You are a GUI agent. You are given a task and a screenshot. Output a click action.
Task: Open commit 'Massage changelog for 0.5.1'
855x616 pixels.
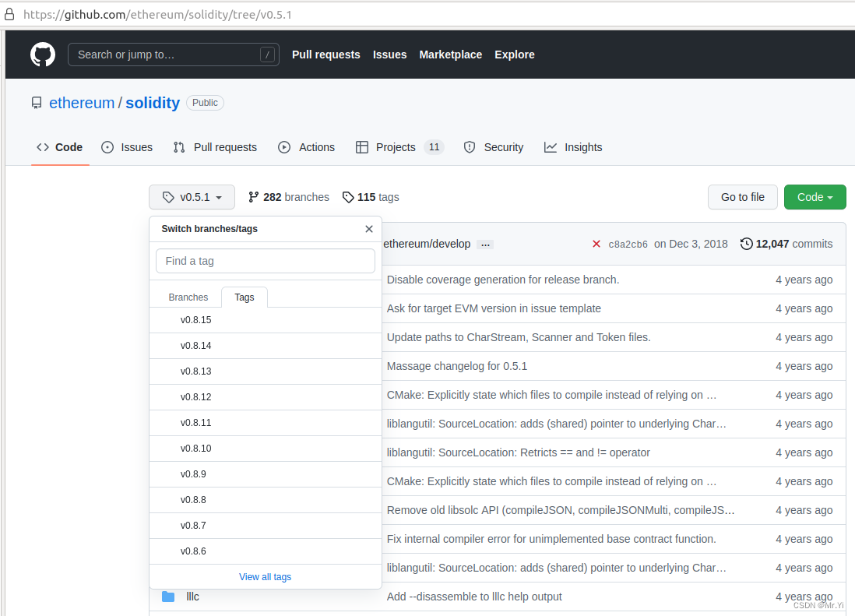point(457,366)
